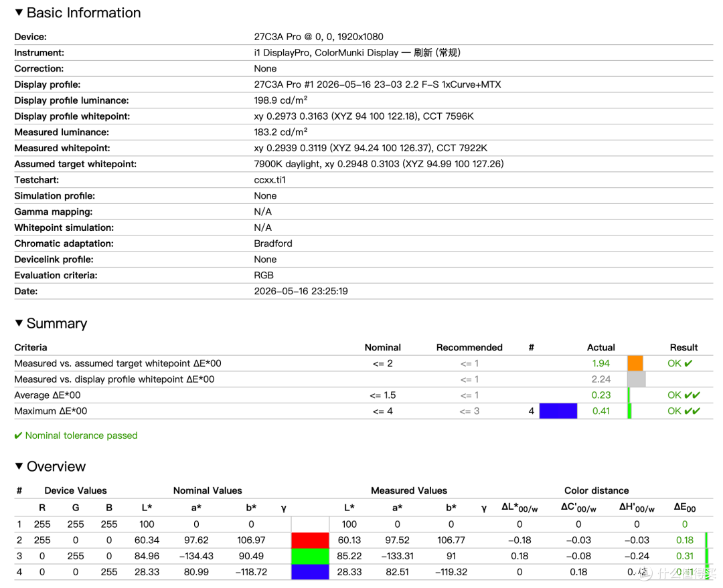Image resolution: width=723 pixels, height=588 pixels.
Task: Click the green swatch in row 3
Action: click(310, 556)
